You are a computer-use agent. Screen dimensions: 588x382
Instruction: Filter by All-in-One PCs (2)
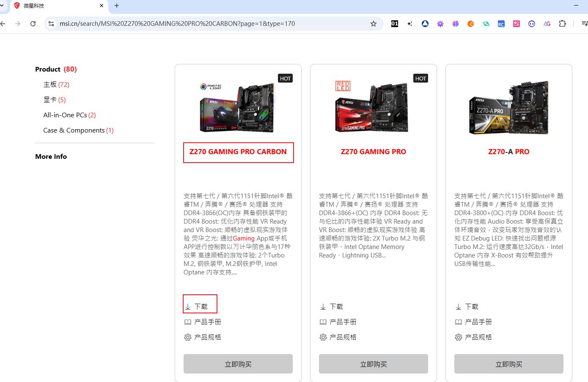pyautogui.click(x=69, y=115)
